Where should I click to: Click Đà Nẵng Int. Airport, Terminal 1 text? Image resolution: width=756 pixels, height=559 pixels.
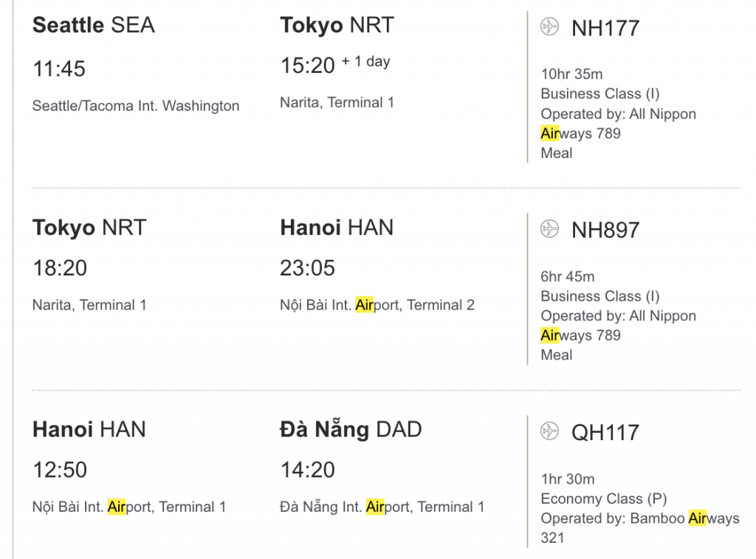point(382,507)
